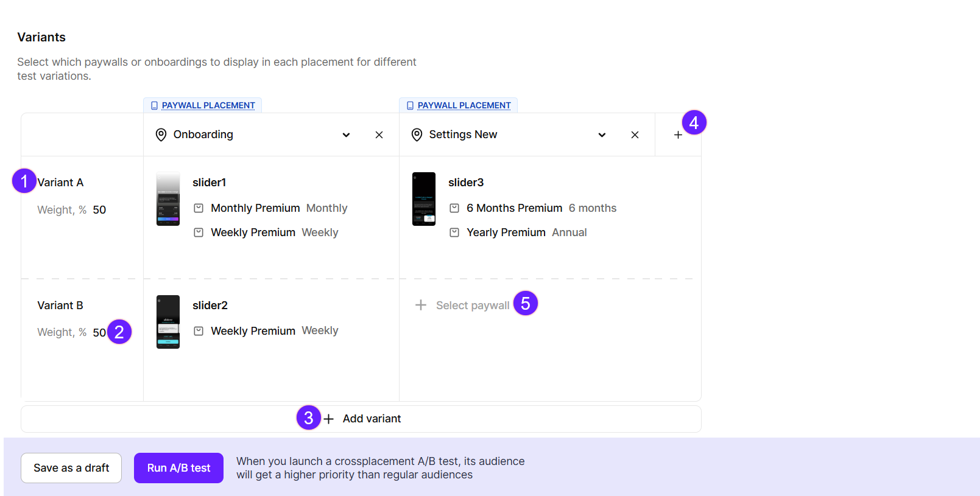Open the slider1 paywall thumbnail
This screenshot has width=980, height=496.
click(x=168, y=199)
